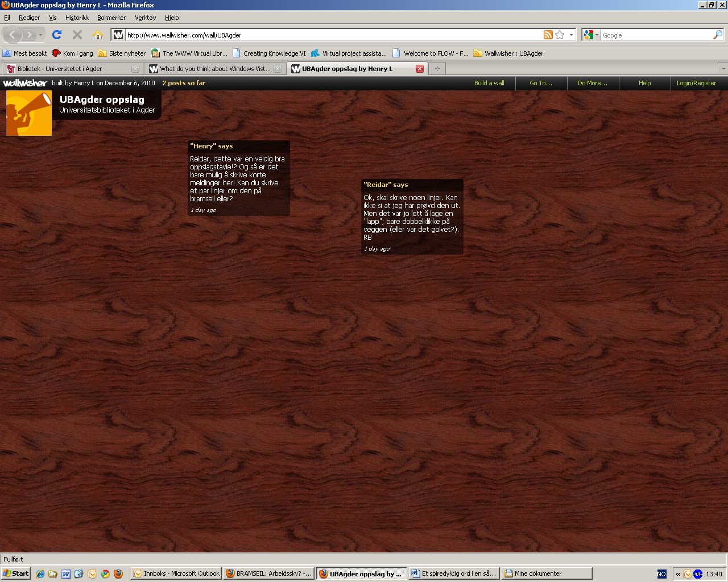The width and height of the screenshot is (728, 582).
Task: Select the "Henry" says sticky note
Action: pyautogui.click(x=239, y=178)
